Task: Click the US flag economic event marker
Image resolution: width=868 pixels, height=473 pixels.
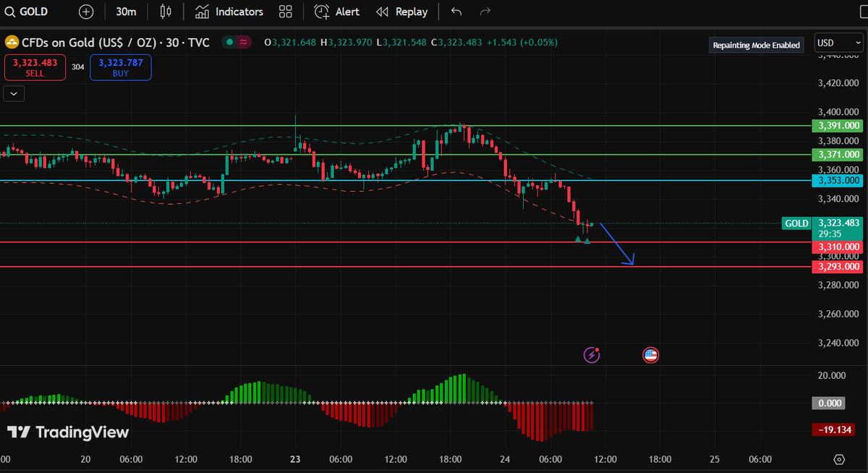Action: [x=650, y=354]
